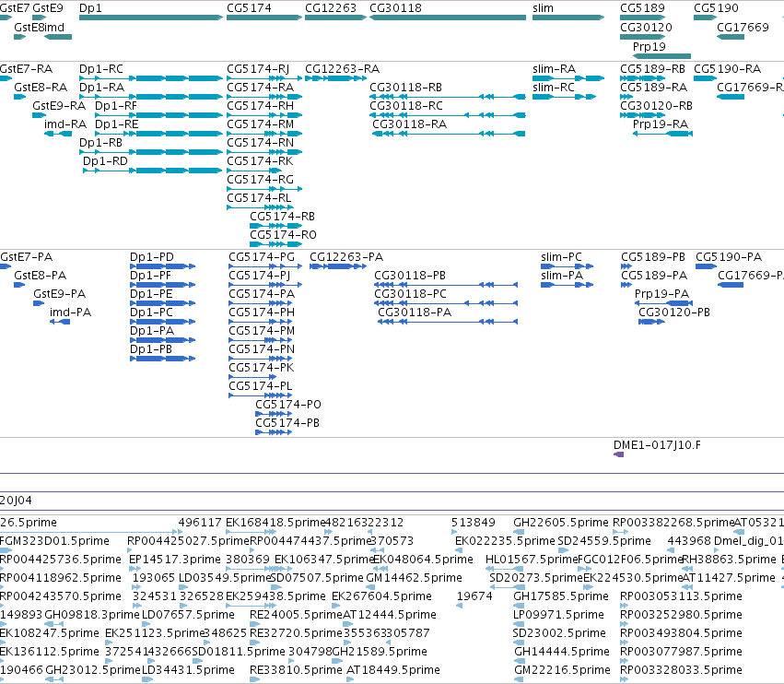The image size is (784, 684).
Task: Select transcript CG30120-RB
Action: point(642,115)
